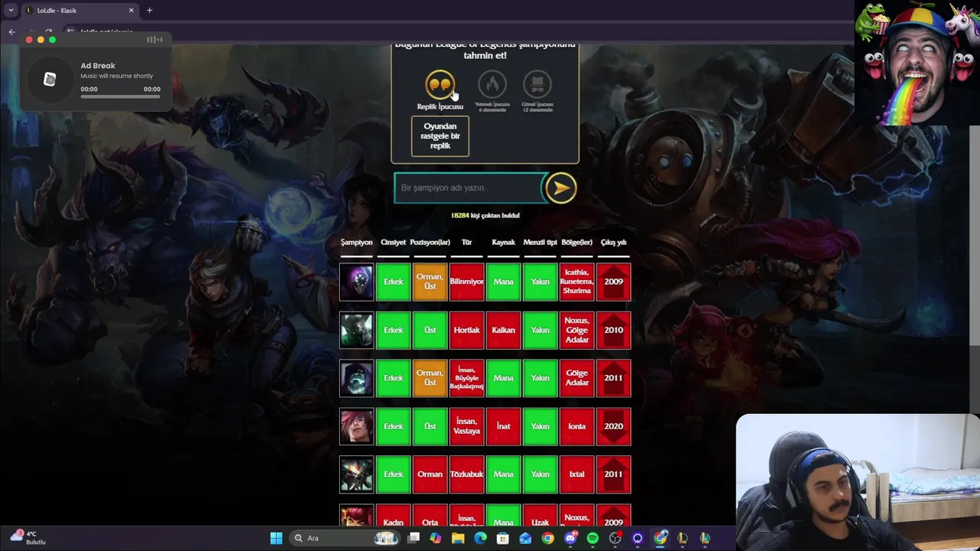Minimize the music widget with the yellow dot
980x551 pixels.
[41, 40]
